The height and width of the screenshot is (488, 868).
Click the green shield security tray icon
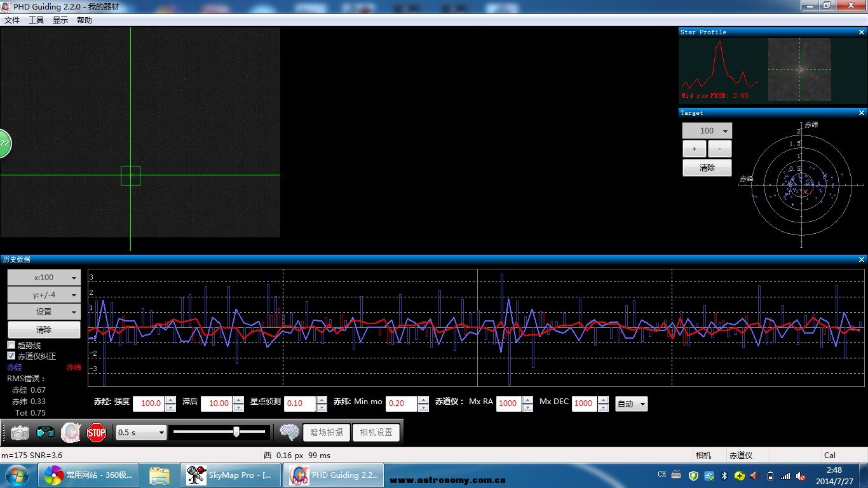point(694,475)
